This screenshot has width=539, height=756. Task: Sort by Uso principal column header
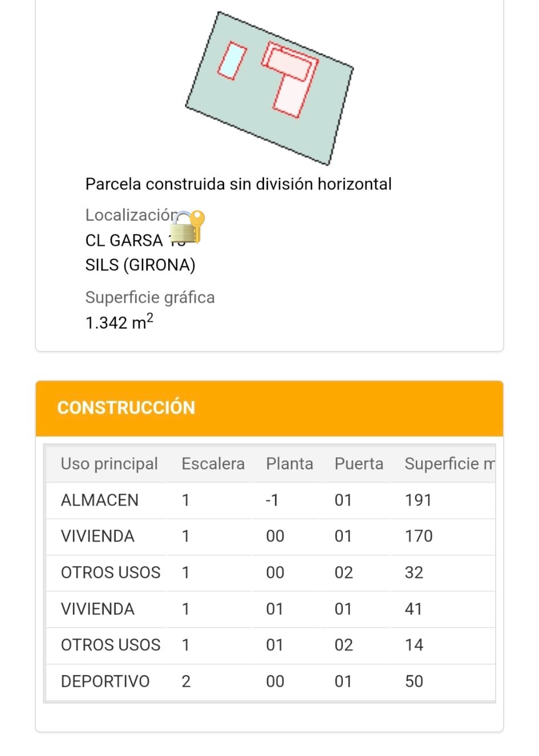pyautogui.click(x=109, y=464)
